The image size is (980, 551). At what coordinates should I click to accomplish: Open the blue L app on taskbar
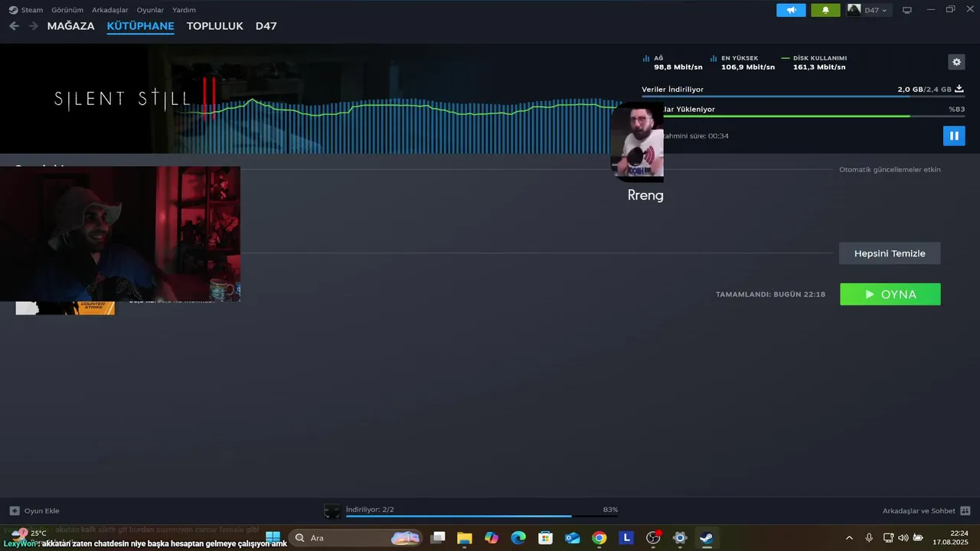pyautogui.click(x=626, y=538)
